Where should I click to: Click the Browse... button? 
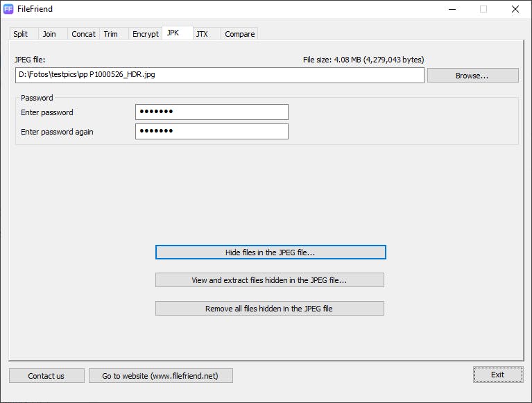pyautogui.click(x=472, y=76)
